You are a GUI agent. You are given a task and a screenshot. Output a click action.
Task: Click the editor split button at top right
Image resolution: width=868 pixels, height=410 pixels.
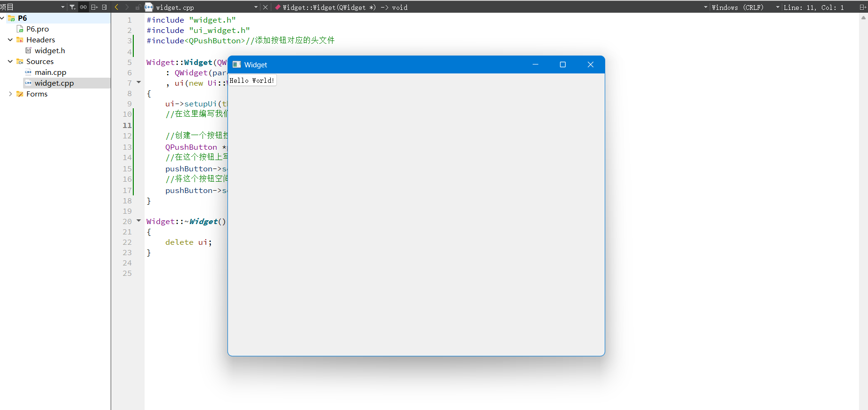tap(863, 7)
